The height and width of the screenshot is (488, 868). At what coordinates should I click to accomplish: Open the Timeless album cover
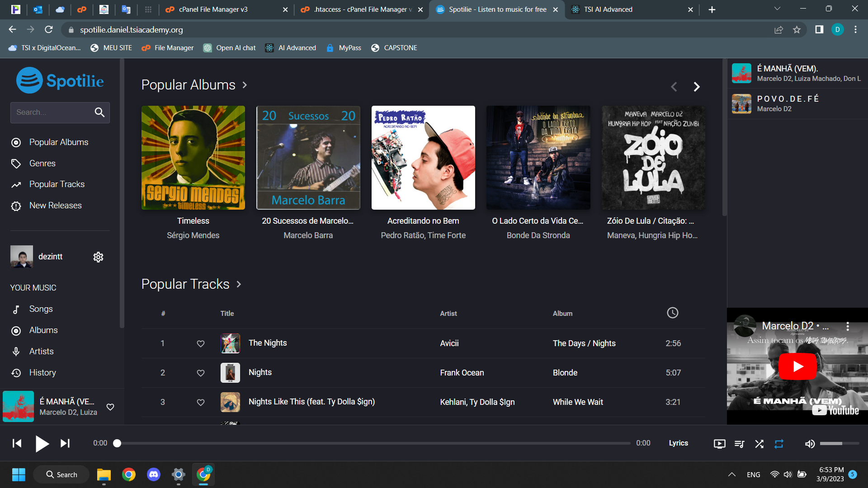tap(193, 158)
